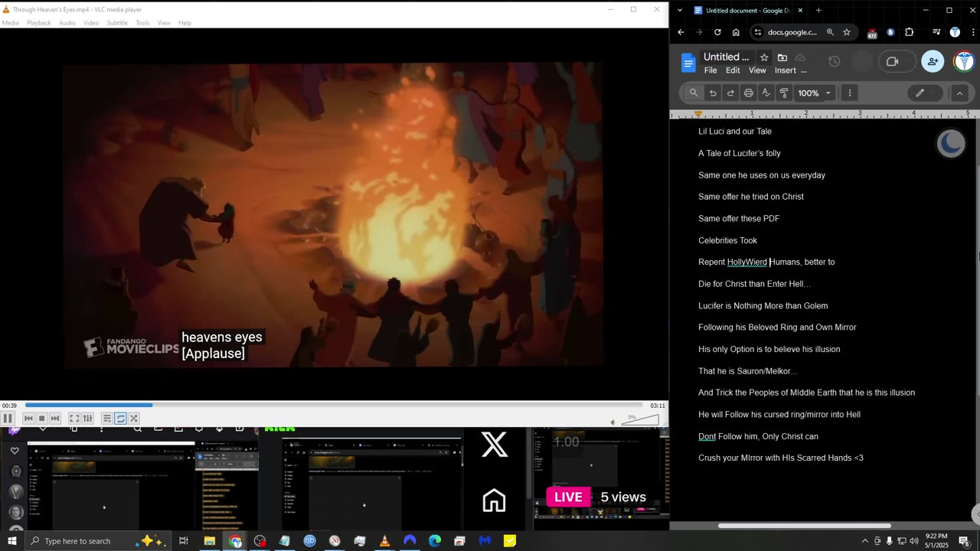Seek along the VLC playback timeline
The height and width of the screenshot is (551, 980).
click(x=334, y=405)
